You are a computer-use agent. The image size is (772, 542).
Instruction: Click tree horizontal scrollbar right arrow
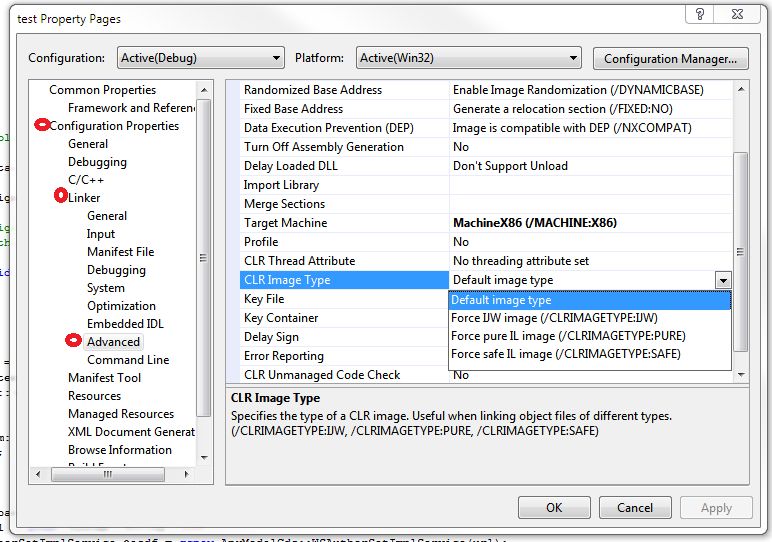(x=186, y=474)
